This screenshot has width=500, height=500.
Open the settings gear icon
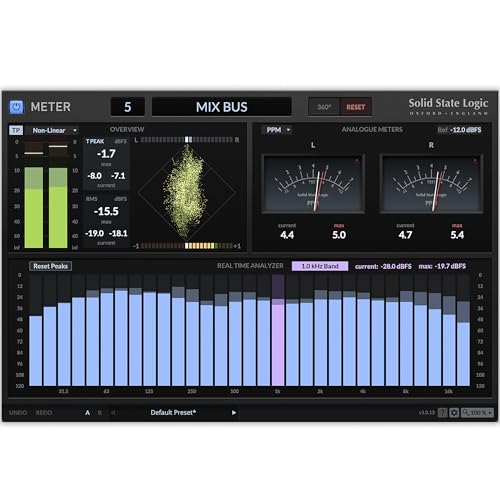click(x=454, y=413)
